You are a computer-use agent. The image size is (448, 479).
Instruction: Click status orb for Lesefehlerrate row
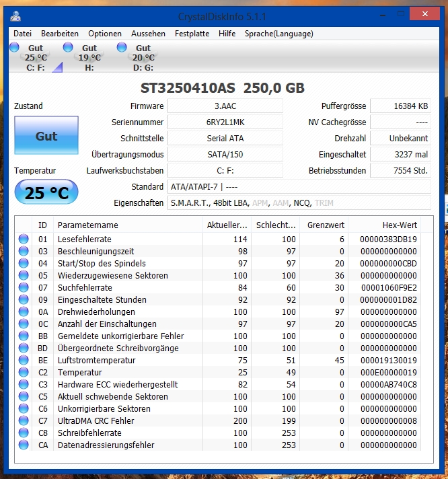coord(24,239)
